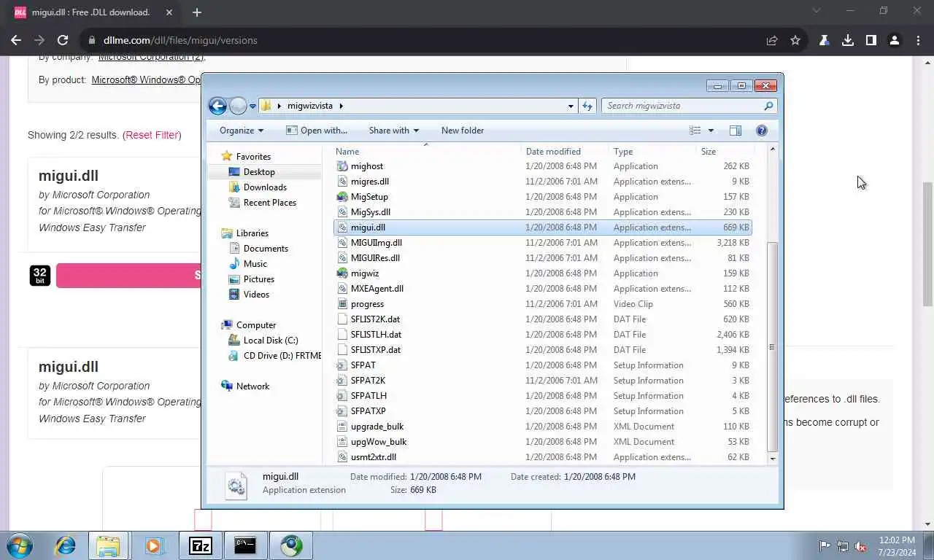Click Reset Filter link on webpage
The height and width of the screenshot is (560, 934).
click(x=152, y=135)
